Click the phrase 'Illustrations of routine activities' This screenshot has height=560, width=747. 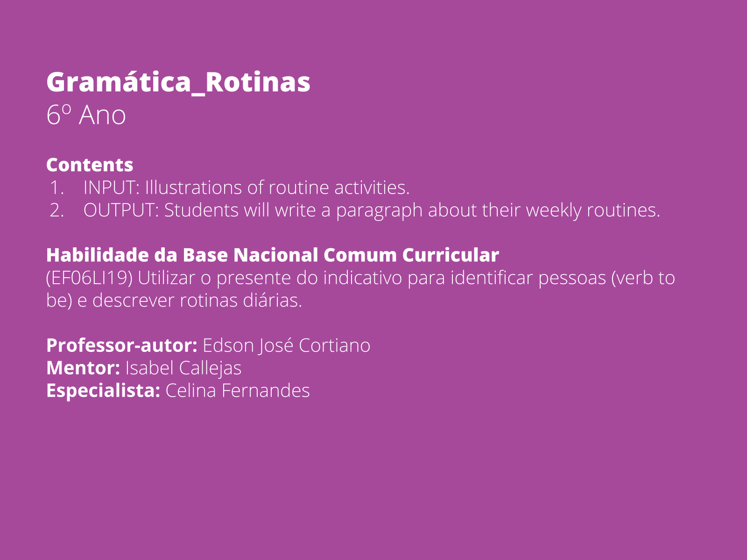[277, 188]
